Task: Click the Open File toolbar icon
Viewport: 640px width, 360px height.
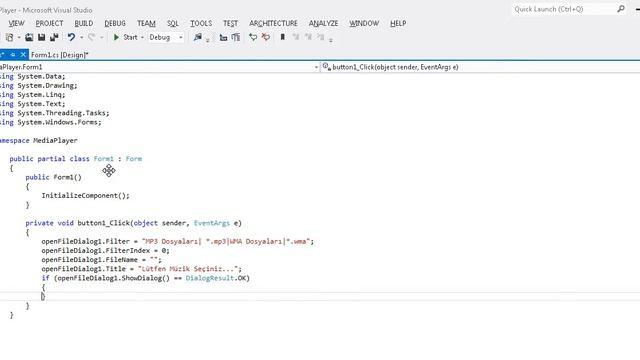Action: click(29, 38)
